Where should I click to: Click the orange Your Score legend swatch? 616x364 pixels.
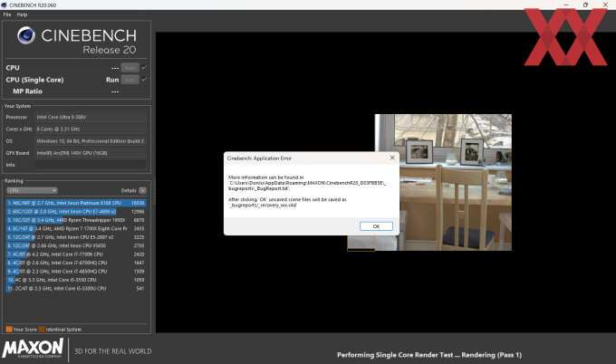click(x=9, y=330)
